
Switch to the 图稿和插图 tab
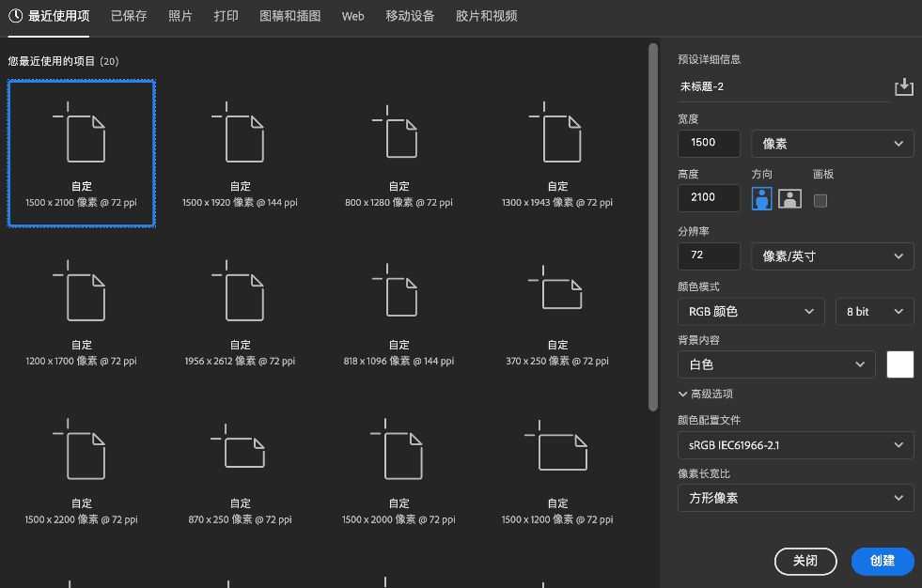tap(289, 17)
